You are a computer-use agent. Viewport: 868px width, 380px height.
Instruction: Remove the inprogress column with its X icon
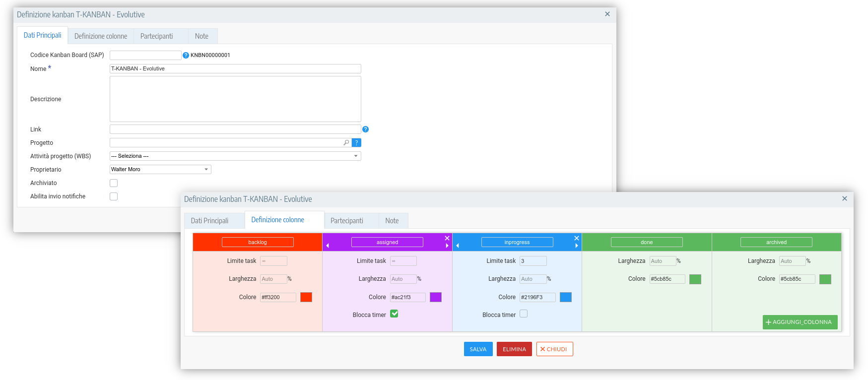tap(576, 238)
